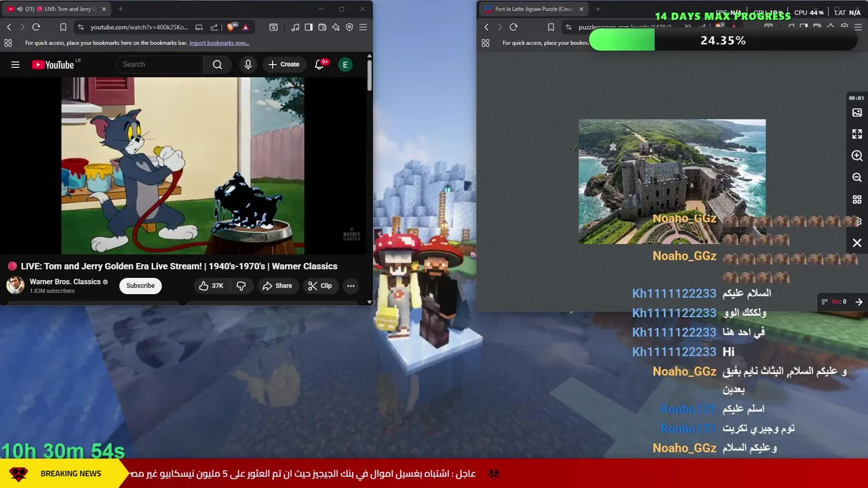This screenshot has height=488, width=868.
Task: Mute the tab audio speaker icon
Action: (19, 9)
